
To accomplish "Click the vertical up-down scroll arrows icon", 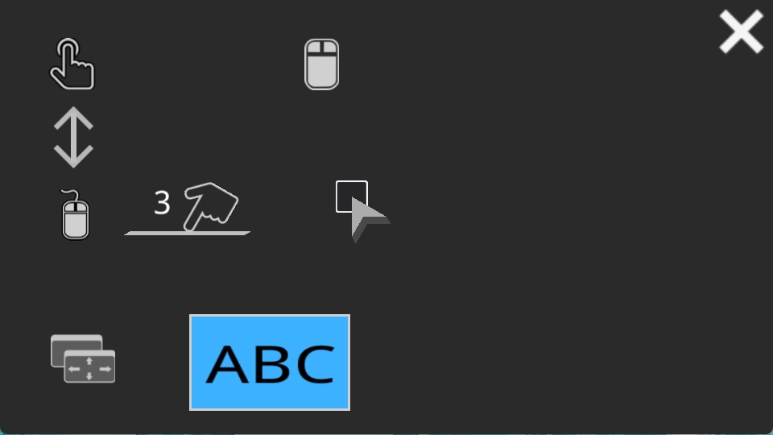I will pos(73,138).
